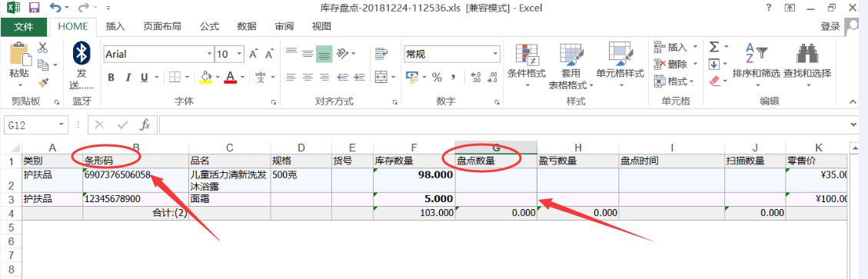
Task: Apply red font color
Action: [x=231, y=77]
